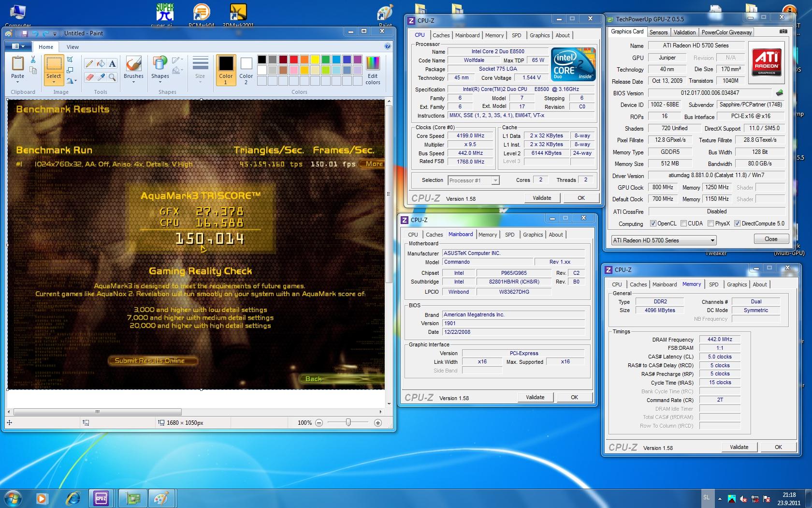The height and width of the screenshot is (508, 812).
Task: Expand the Shapes gallery dropdown
Action: (160, 82)
